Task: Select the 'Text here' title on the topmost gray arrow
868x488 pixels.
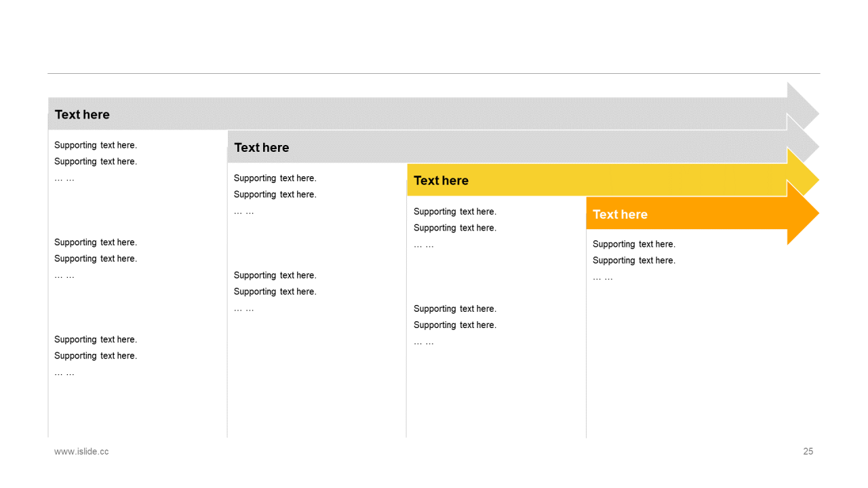Action: point(82,115)
